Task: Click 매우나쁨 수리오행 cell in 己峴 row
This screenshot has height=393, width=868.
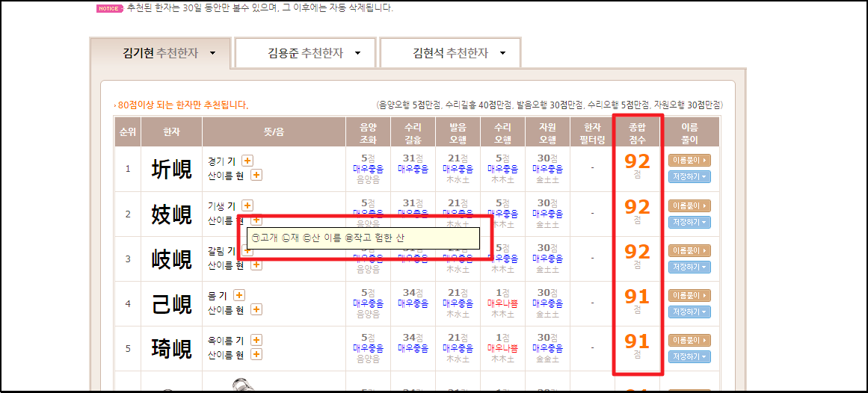Action: (x=502, y=303)
